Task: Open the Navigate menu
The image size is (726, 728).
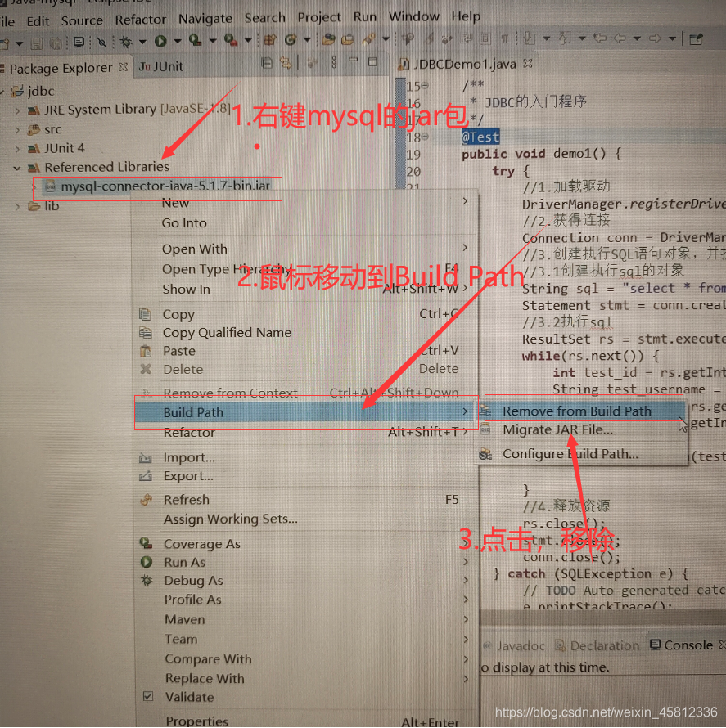Action: click(x=205, y=18)
